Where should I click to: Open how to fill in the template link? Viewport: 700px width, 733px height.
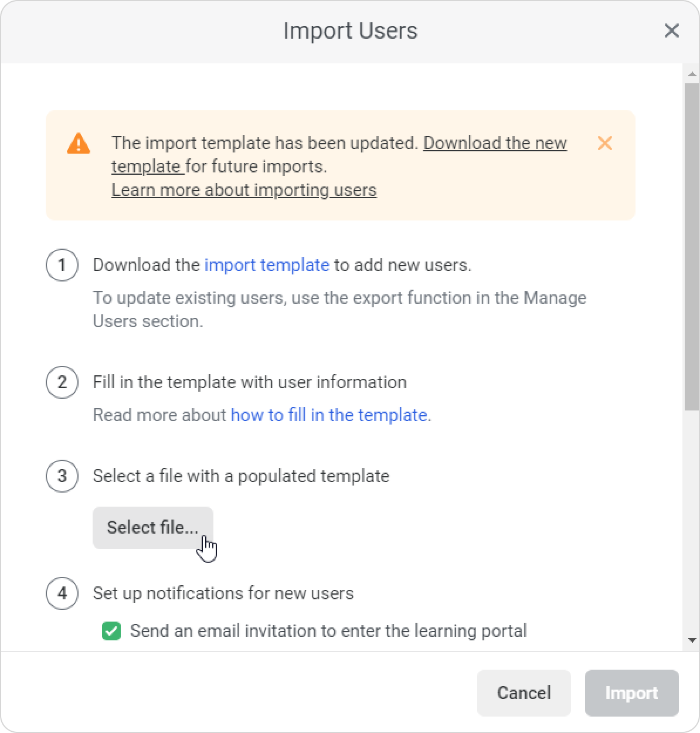tap(328, 415)
